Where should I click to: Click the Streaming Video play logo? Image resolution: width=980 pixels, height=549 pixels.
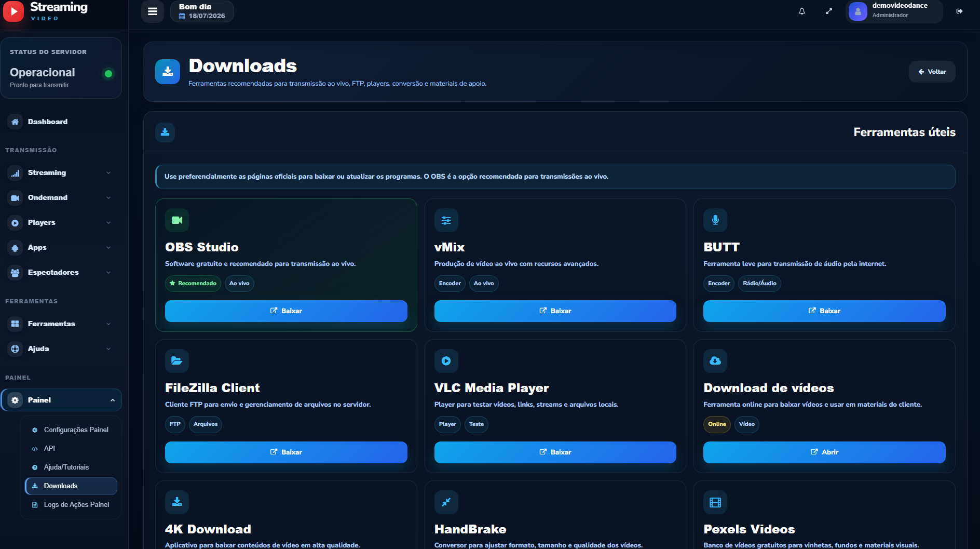[13, 11]
